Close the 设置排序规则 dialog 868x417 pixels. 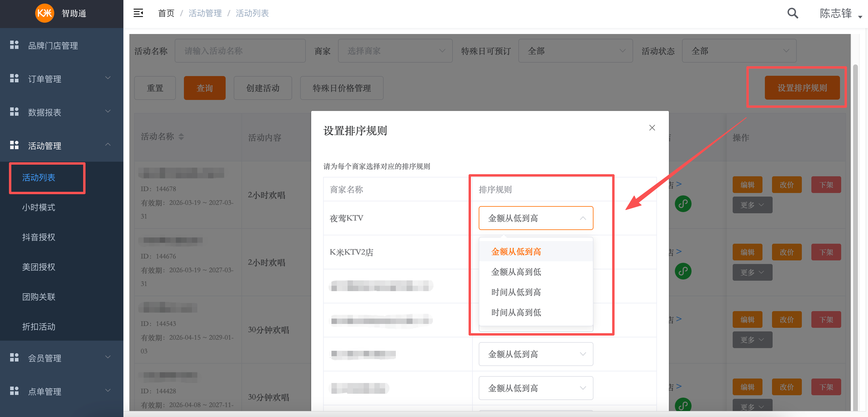click(652, 128)
